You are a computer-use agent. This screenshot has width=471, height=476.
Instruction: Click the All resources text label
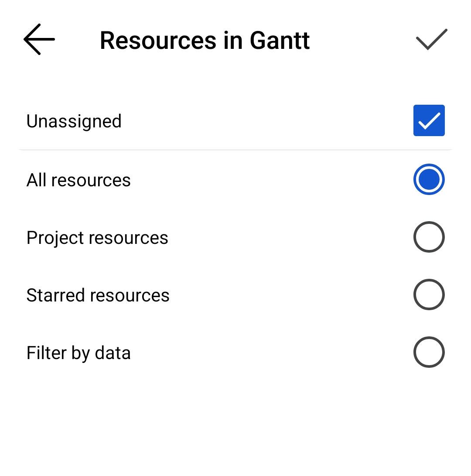point(78,179)
